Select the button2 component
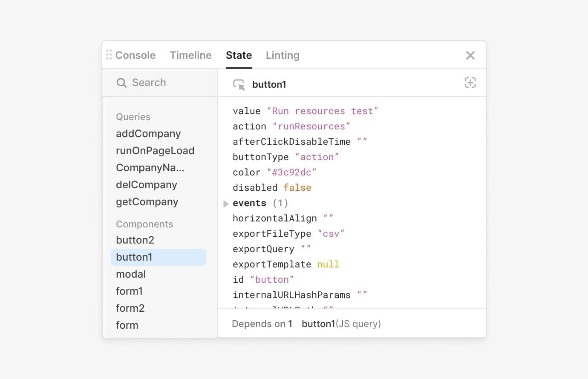Screen dimensions: 588x379 click(x=135, y=240)
